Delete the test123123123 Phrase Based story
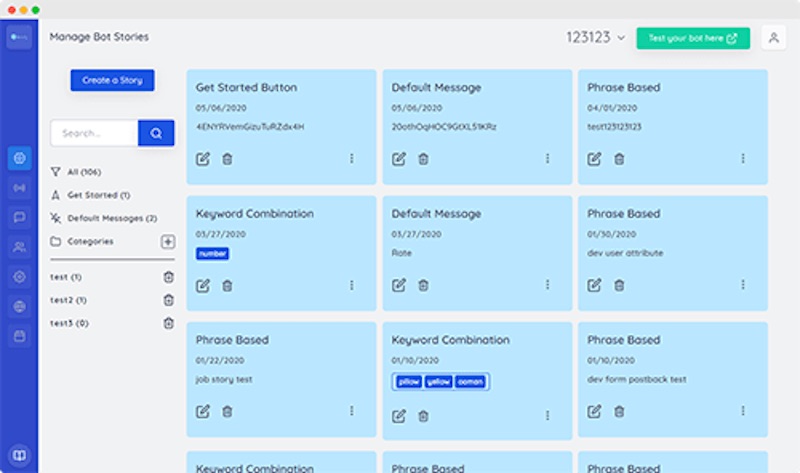 [619, 159]
